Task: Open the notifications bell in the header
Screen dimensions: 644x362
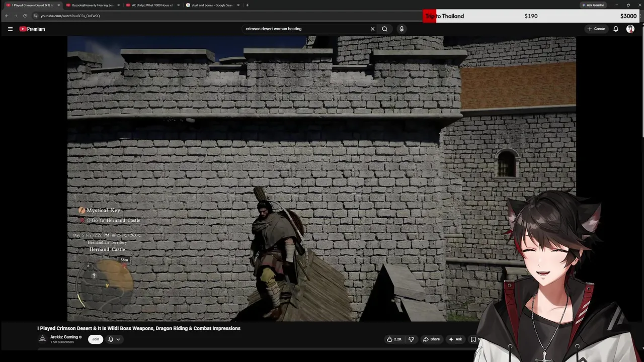Action: click(x=615, y=29)
